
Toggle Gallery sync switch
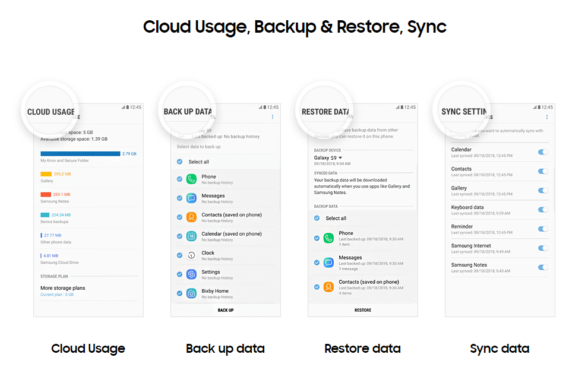543,191
